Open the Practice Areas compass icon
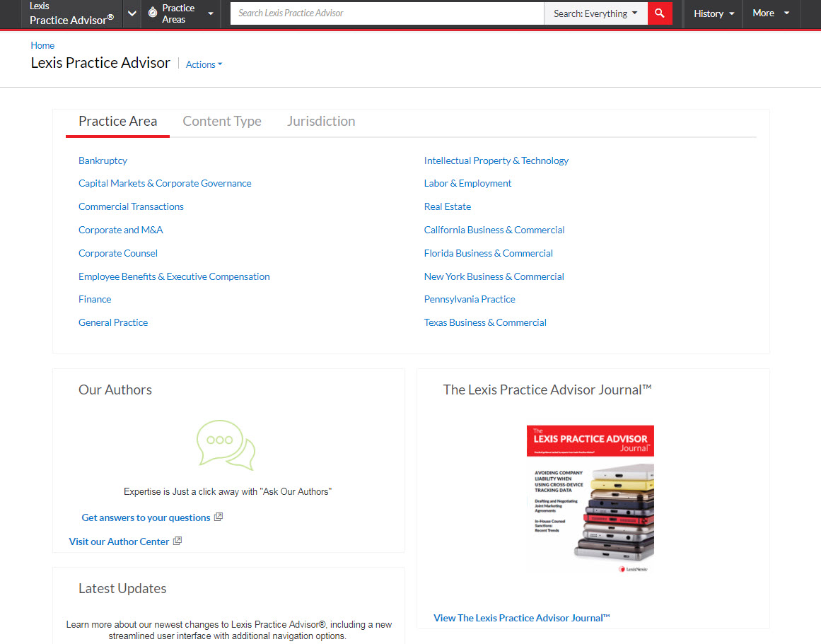 (152, 13)
